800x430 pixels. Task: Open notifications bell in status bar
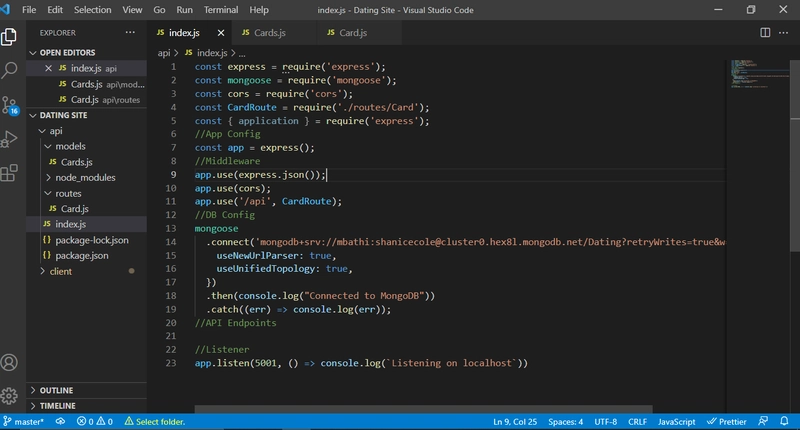[784, 421]
